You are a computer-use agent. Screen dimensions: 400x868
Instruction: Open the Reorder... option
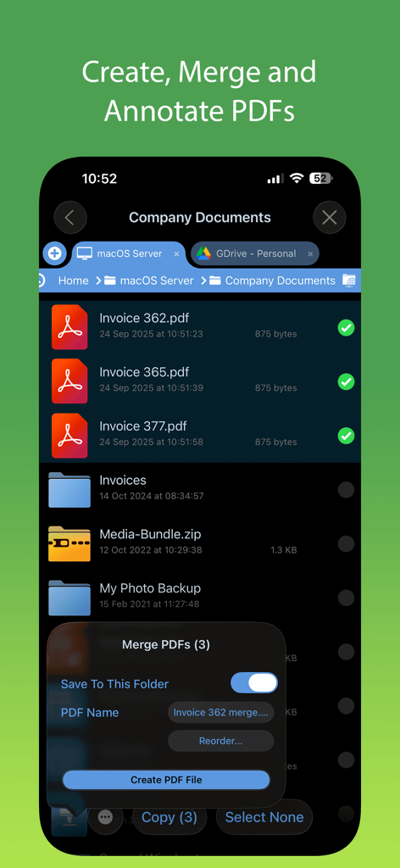(x=220, y=741)
